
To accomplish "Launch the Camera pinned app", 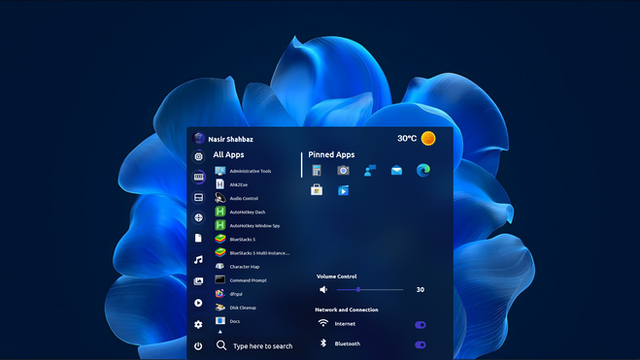I will point(343,170).
